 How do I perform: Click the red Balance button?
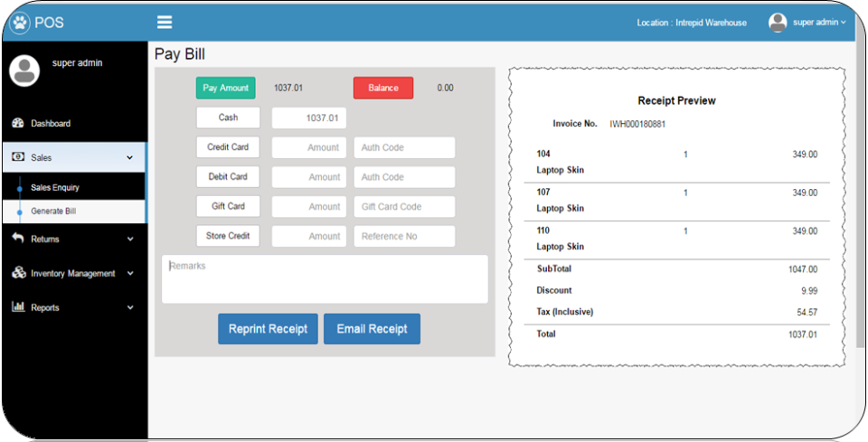tap(383, 88)
